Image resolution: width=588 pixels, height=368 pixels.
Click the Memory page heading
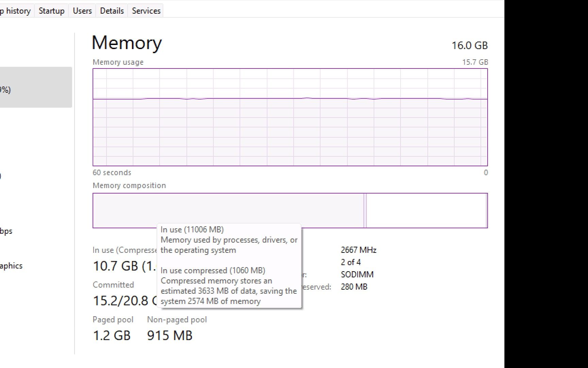[x=127, y=43]
